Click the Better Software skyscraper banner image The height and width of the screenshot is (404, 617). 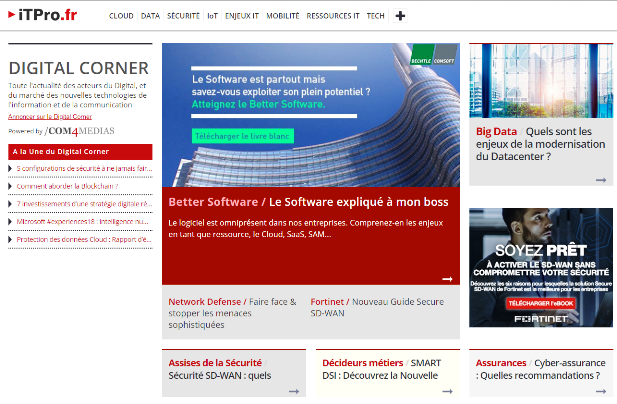point(311,115)
